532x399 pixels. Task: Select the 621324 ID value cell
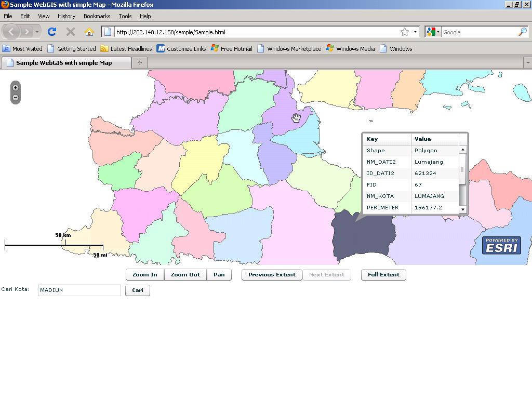point(435,173)
